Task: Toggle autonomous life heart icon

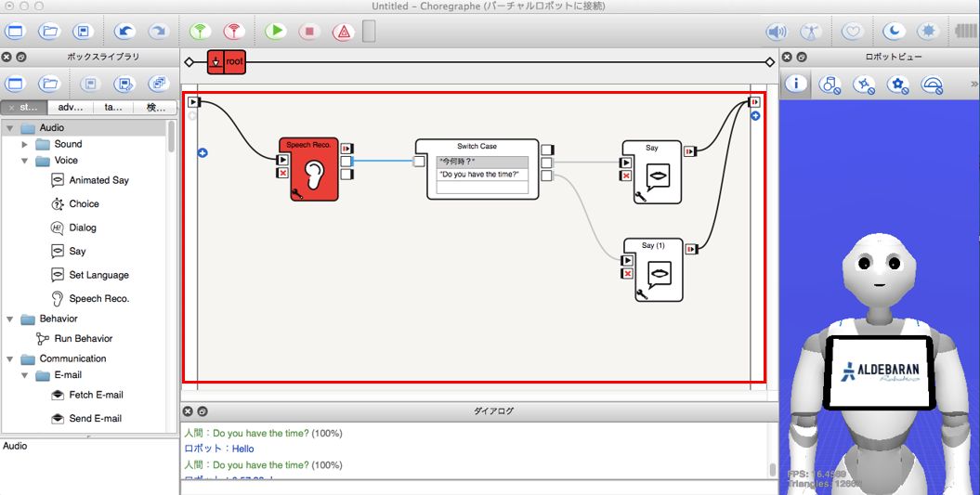Action: click(x=853, y=32)
